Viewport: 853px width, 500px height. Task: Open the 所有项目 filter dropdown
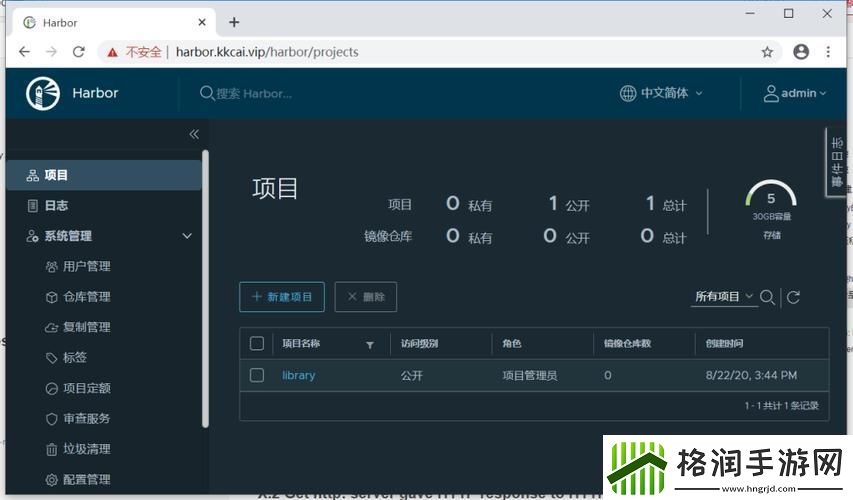[x=724, y=297]
